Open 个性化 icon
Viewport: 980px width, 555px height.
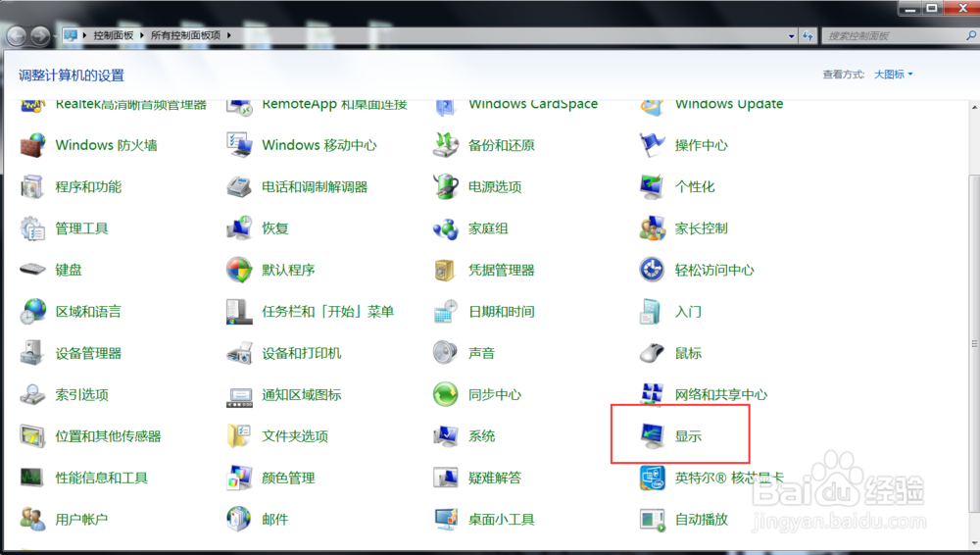pos(652,186)
